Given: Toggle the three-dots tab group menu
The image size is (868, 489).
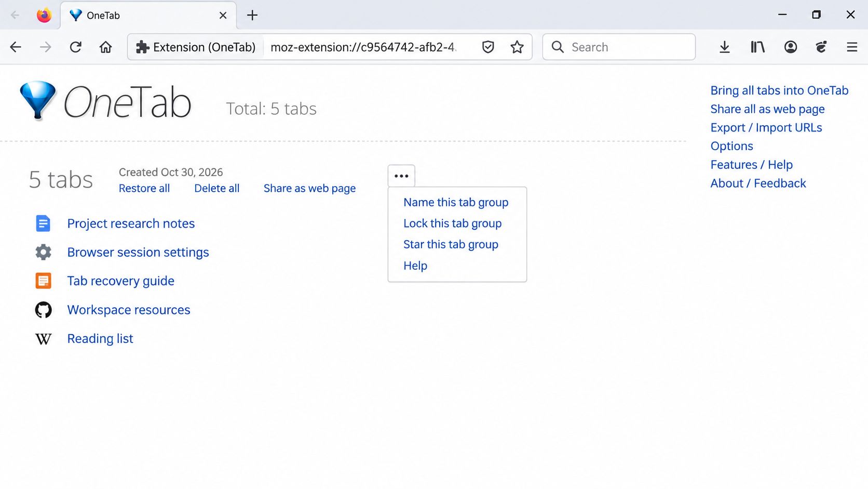Looking at the screenshot, I should 401,176.
